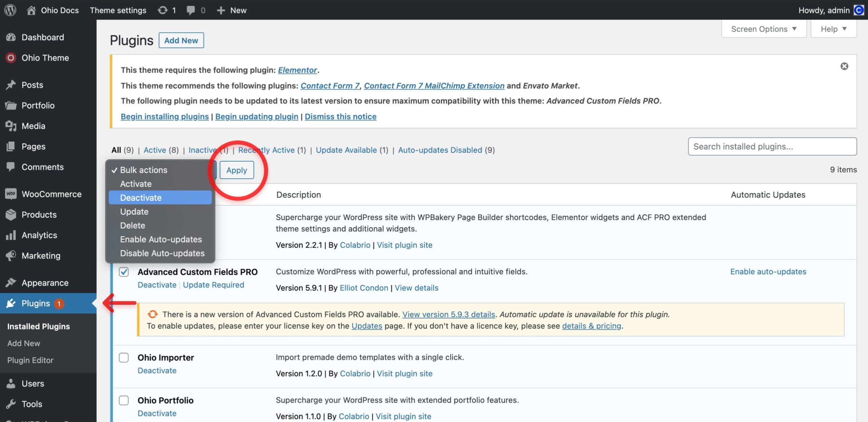Click the Users person icon
Image resolution: width=868 pixels, height=422 pixels.
coord(11,383)
